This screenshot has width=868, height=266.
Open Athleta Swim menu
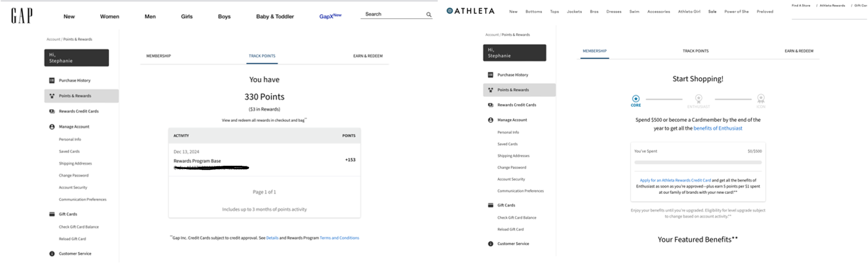[634, 12]
